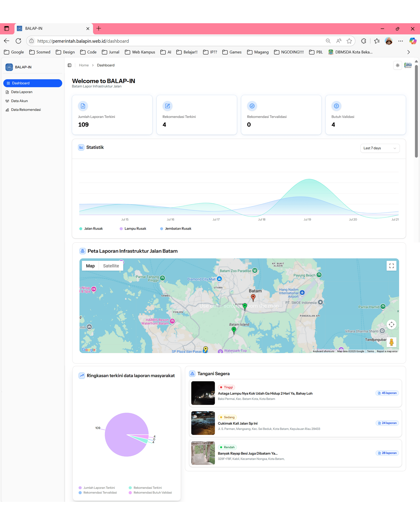Click the Statistik chart icon

coord(81,147)
